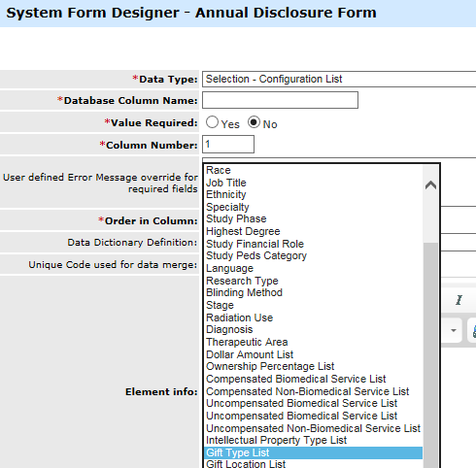
Task: Select Ownership Percentage List
Action: pos(314,366)
